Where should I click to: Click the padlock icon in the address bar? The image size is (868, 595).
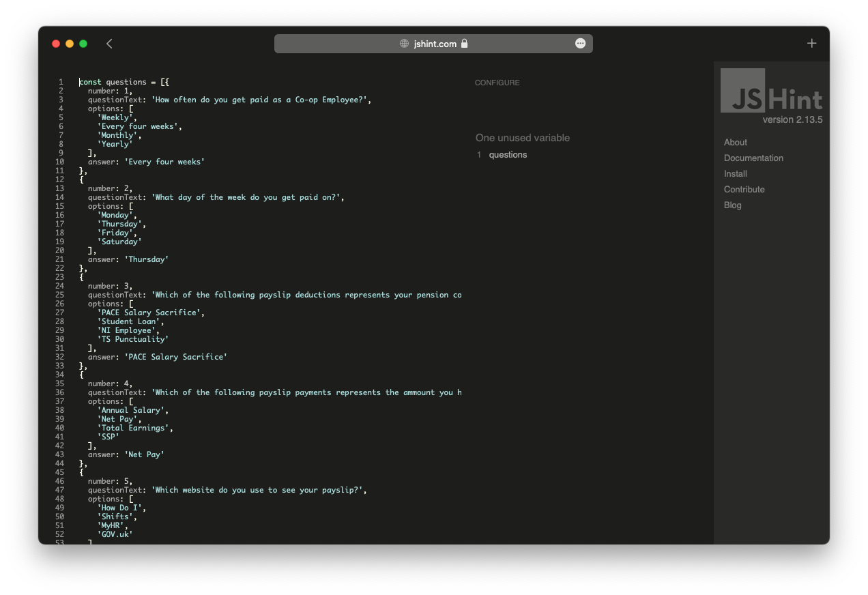[x=465, y=43]
